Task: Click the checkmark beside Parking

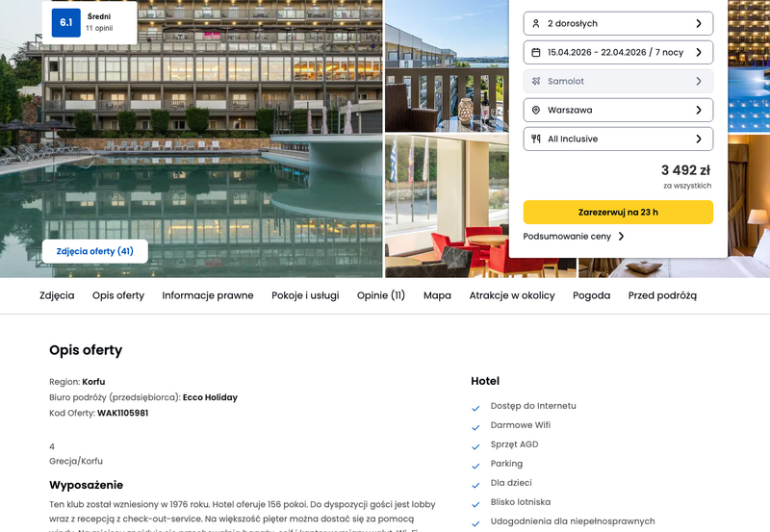Action: 475,466
